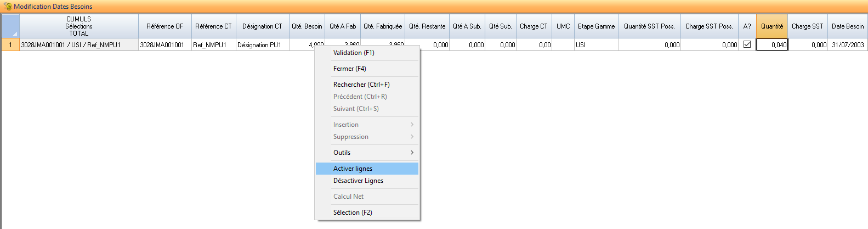Screen dimensions: 868x229
Task: Edit the Quantité cell value 0,040
Action: pyautogui.click(x=771, y=45)
